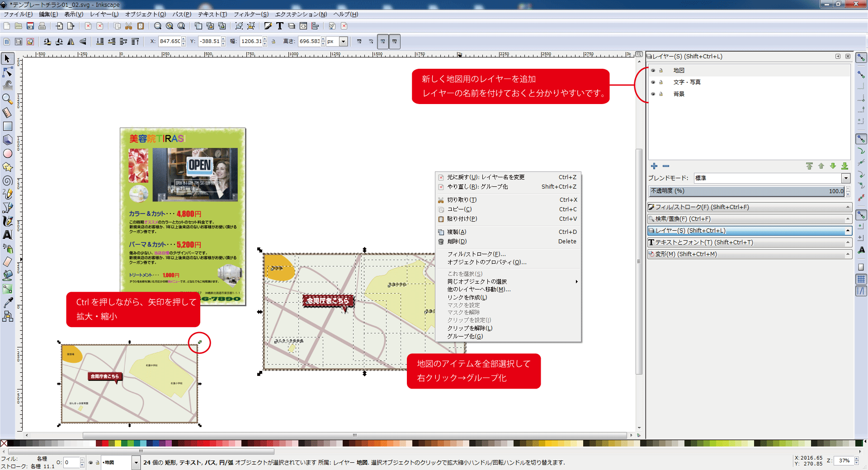Toggle lock of 背景 layer
Viewport: 868px width, 470px height.
pyautogui.click(x=661, y=94)
